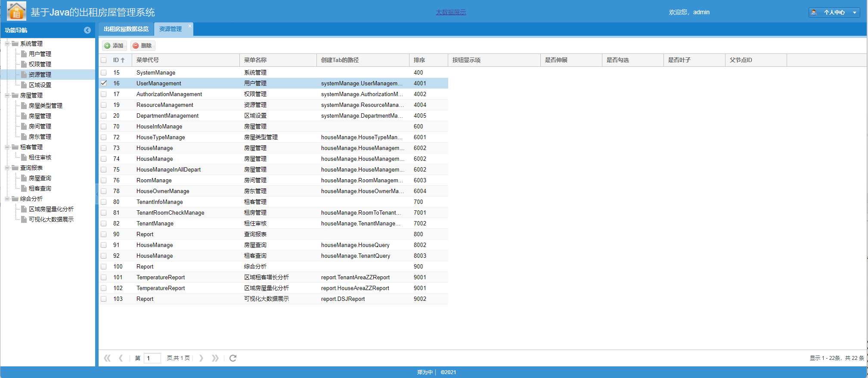Go to first page arrow icon
868x378 pixels.
107,358
